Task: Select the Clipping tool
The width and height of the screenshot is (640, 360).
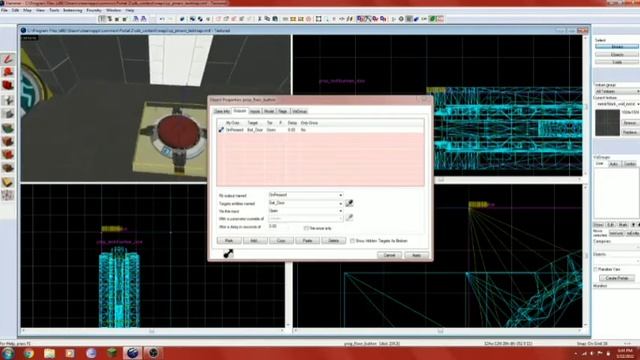Action: point(8,182)
